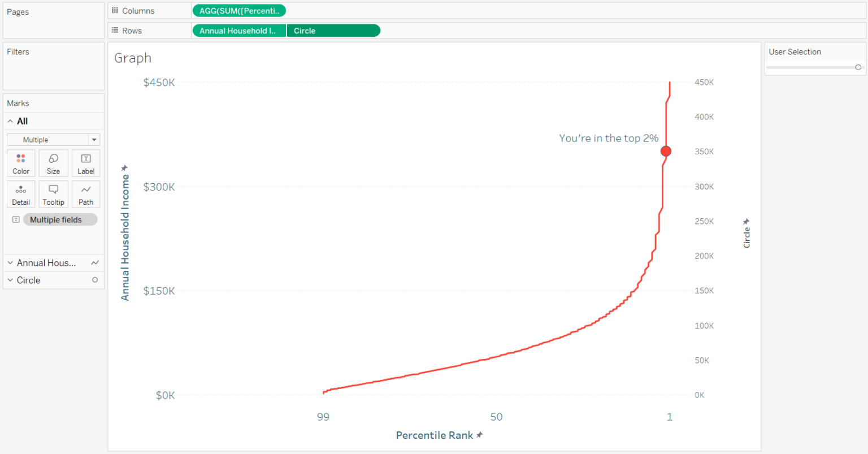Image resolution: width=868 pixels, height=454 pixels.
Task: Select the Circle pill on Rows
Action: pyautogui.click(x=333, y=30)
